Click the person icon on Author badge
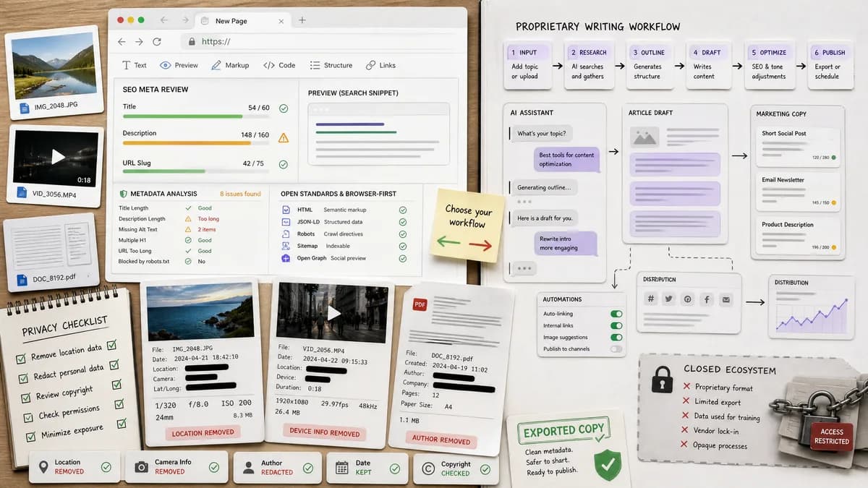This screenshot has width=868, height=488. pyautogui.click(x=249, y=467)
